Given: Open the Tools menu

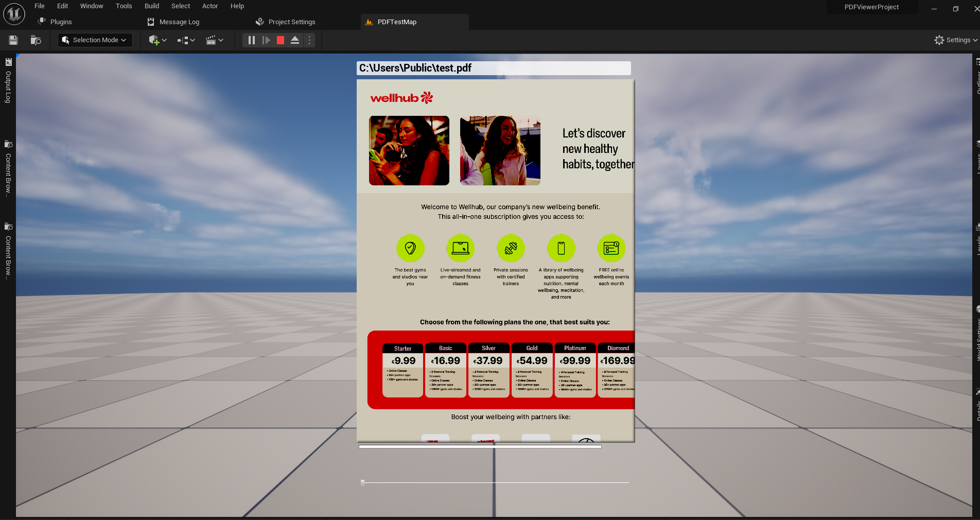Looking at the screenshot, I should [x=124, y=6].
